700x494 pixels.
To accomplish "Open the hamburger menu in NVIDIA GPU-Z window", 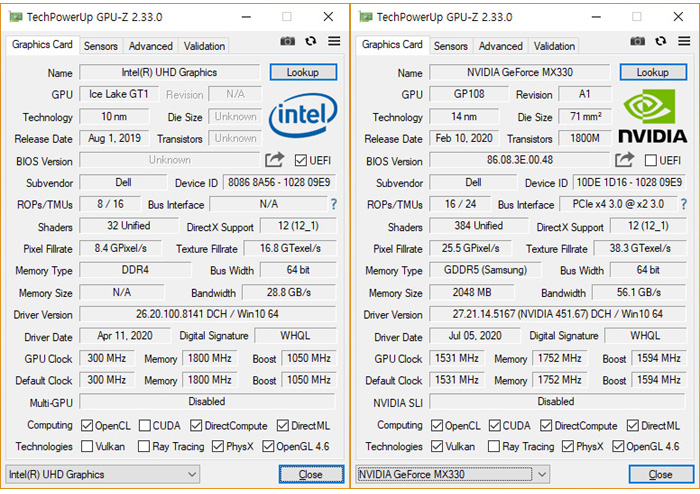I will 684,41.
